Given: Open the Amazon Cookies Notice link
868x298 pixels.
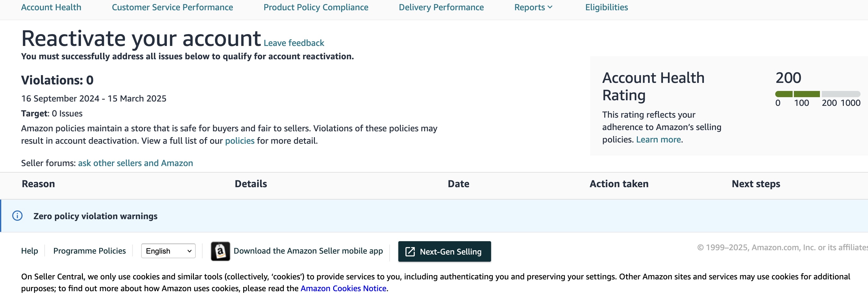Looking at the screenshot, I should pos(343,289).
